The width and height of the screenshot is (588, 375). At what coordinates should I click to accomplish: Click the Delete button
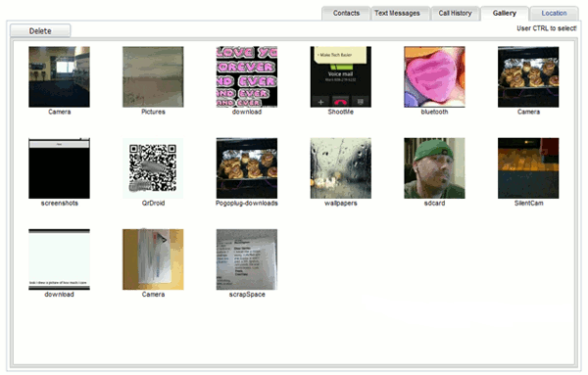(40, 30)
